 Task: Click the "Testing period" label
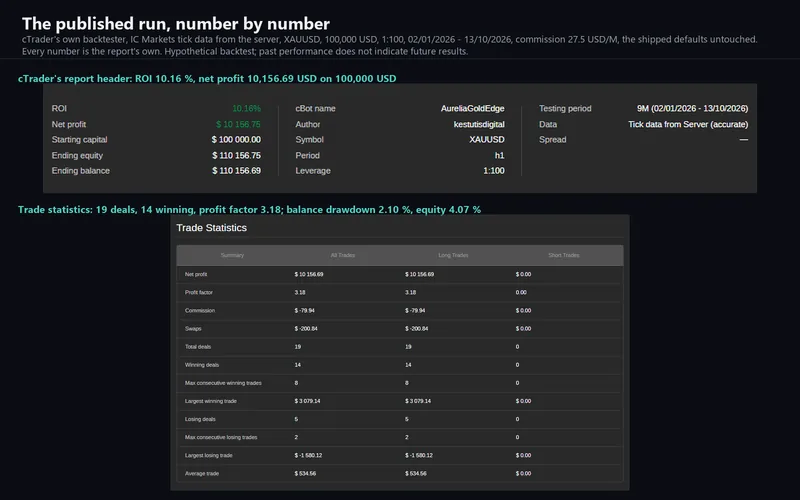click(565, 108)
